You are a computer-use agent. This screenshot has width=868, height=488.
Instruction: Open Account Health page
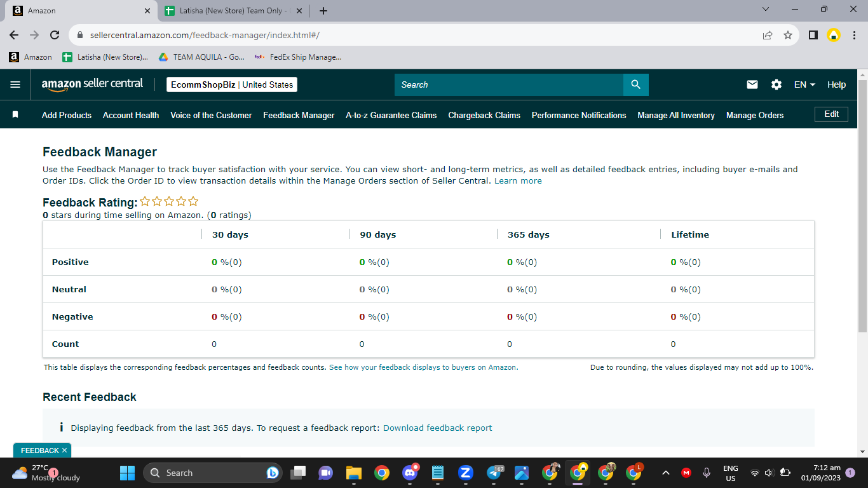pyautogui.click(x=131, y=115)
